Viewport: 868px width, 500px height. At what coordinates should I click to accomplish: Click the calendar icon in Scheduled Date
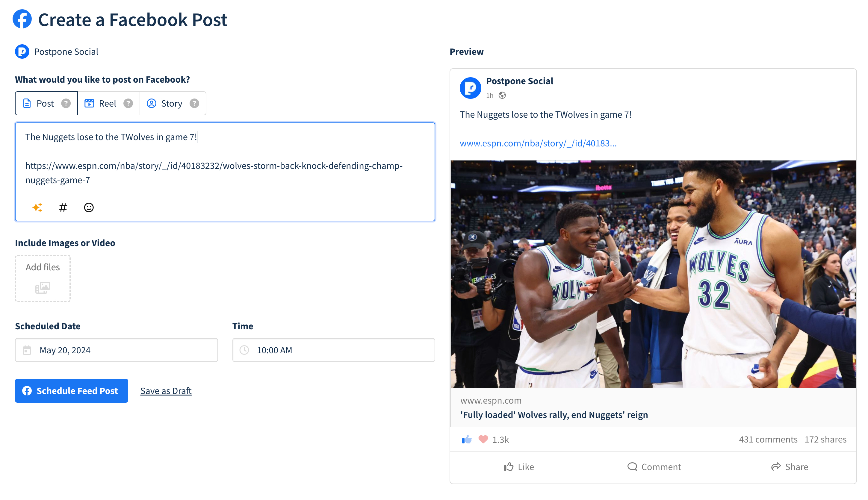pos(27,350)
